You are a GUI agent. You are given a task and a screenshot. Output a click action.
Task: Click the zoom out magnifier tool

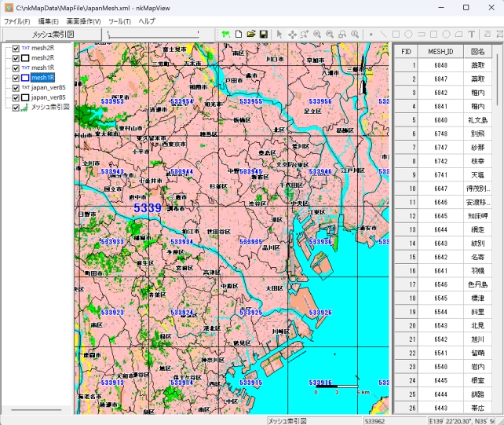[x=331, y=35]
